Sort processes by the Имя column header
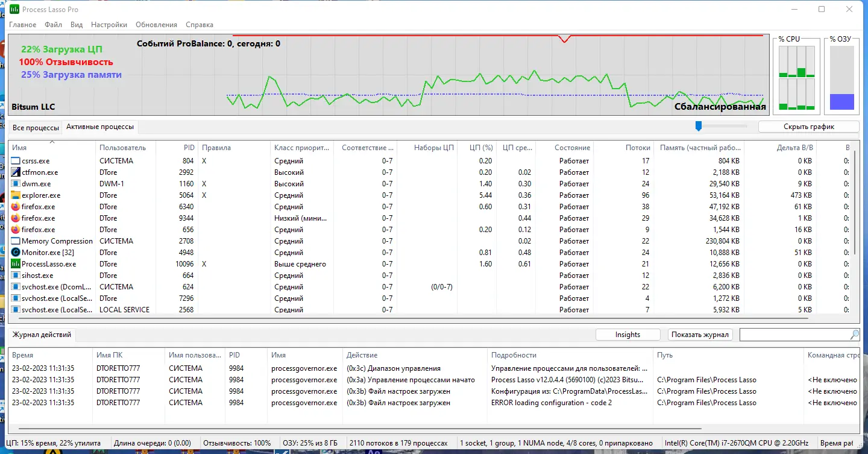868x454 pixels. 52,148
